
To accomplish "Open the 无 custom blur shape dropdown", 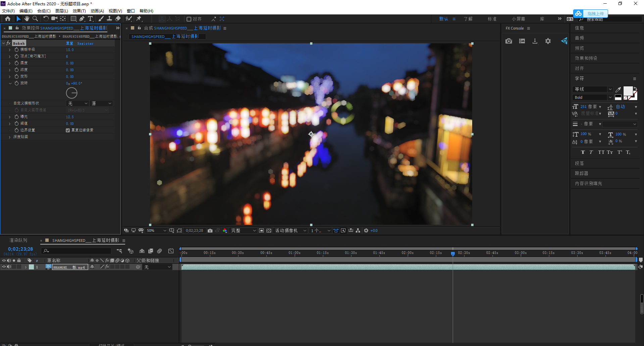I will click(78, 103).
